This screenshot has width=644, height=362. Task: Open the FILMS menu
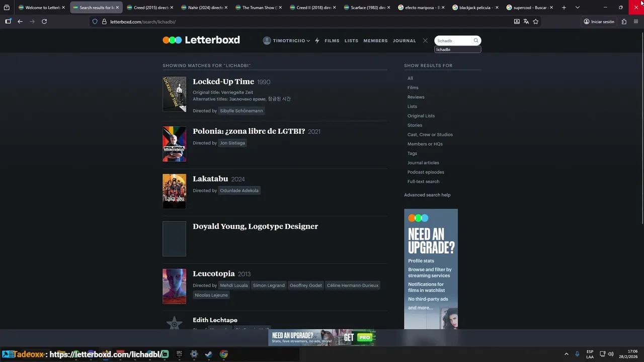[332, 41]
